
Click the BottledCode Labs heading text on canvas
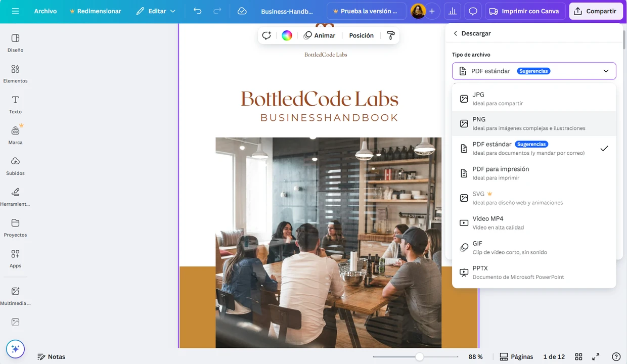click(320, 99)
